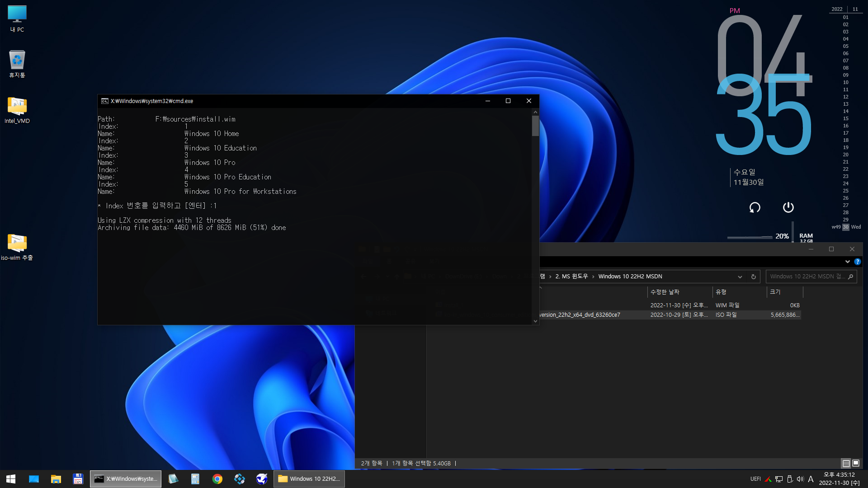Click the USB device tray icon
The image size is (868, 488).
tap(790, 479)
